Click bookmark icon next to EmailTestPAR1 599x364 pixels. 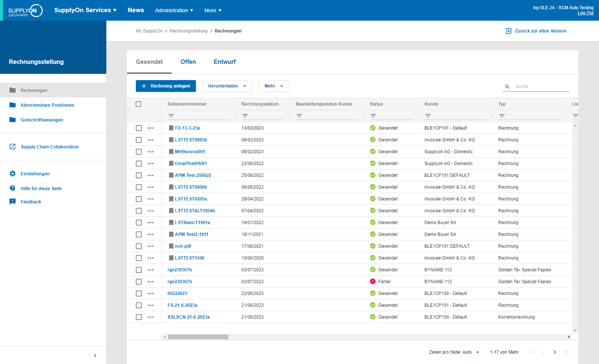click(171, 164)
